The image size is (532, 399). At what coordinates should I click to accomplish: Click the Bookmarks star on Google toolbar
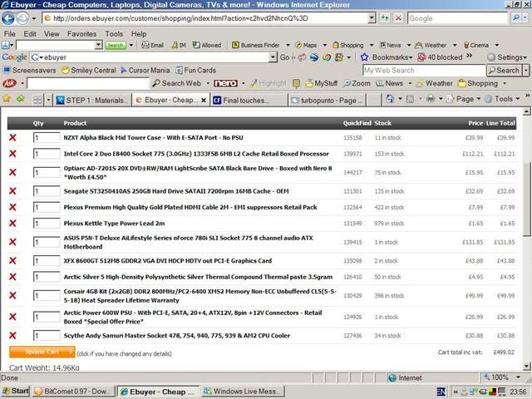(x=365, y=57)
